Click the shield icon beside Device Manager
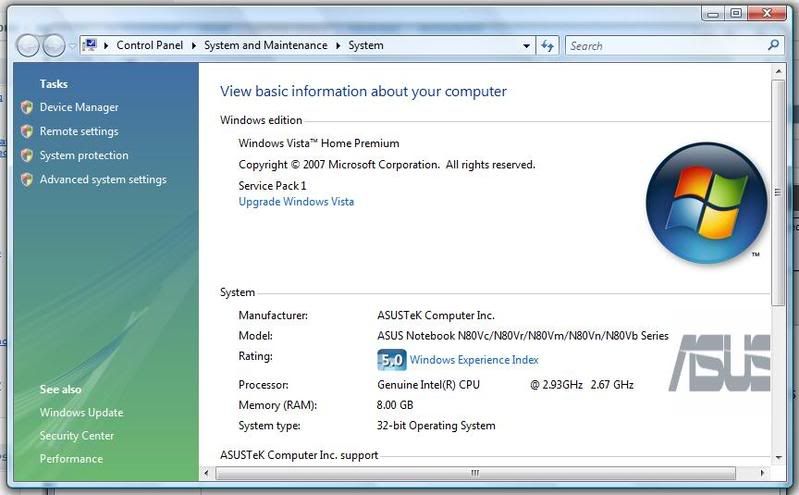Image resolution: width=799 pixels, height=495 pixels. pyautogui.click(x=27, y=107)
